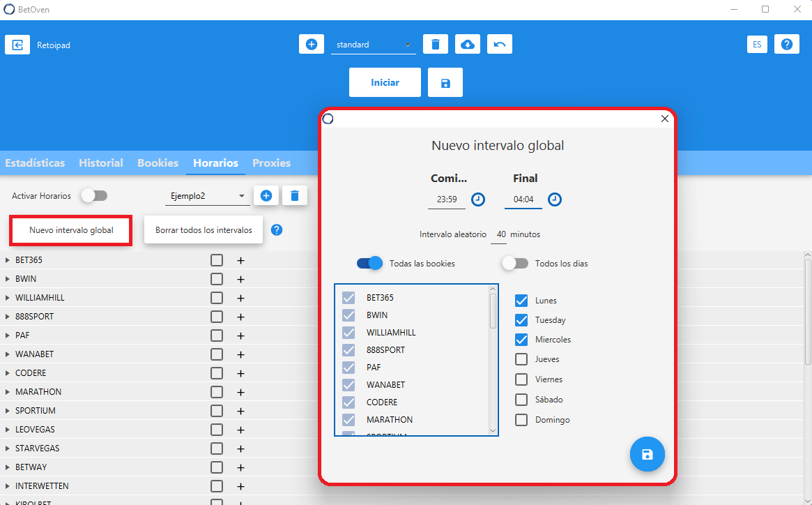Click WANABET checkbox in dialog bookies list

pos(348,385)
